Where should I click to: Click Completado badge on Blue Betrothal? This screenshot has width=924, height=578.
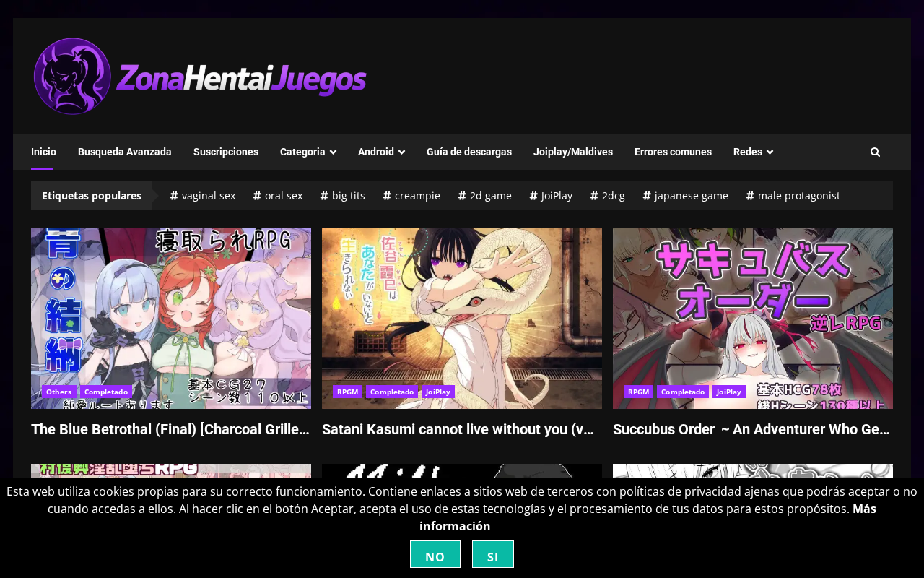(x=106, y=392)
